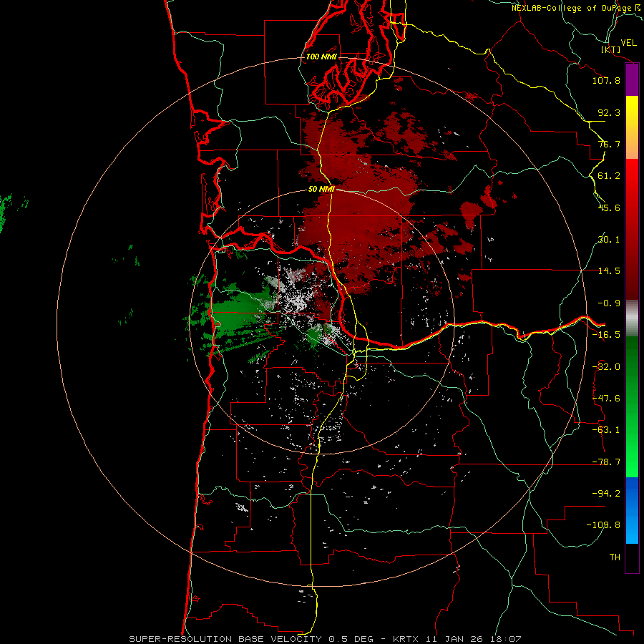The height and width of the screenshot is (644, 644).
Task: Click the -63.1 scale value
Action: coord(606,430)
